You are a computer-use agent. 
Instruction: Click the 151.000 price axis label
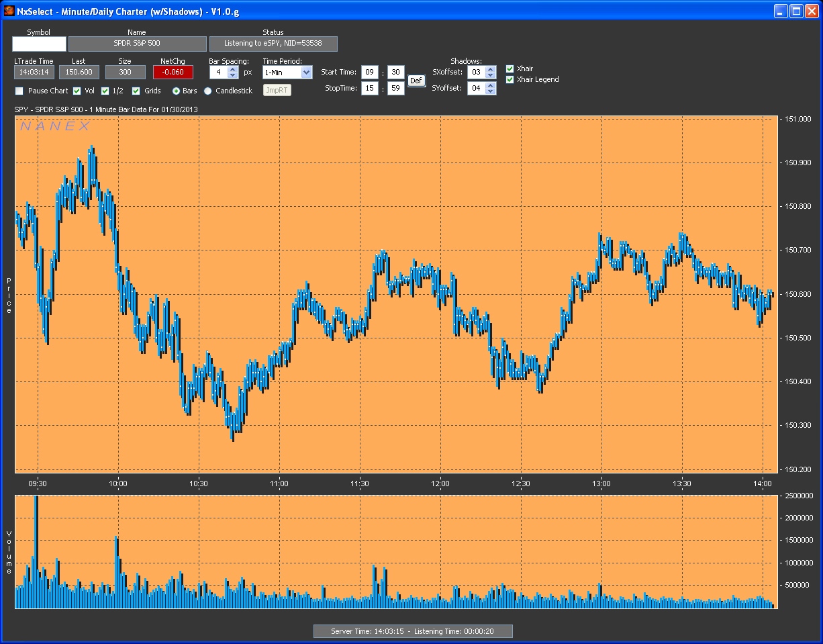(x=798, y=119)
